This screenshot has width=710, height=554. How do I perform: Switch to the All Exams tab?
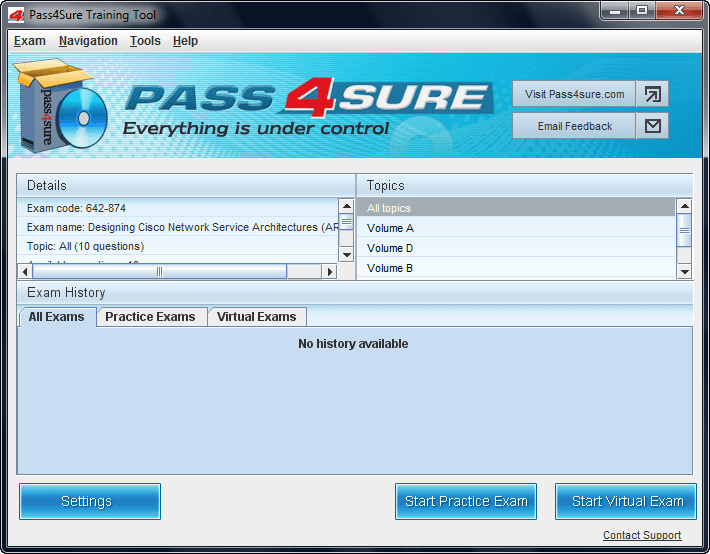57,317
